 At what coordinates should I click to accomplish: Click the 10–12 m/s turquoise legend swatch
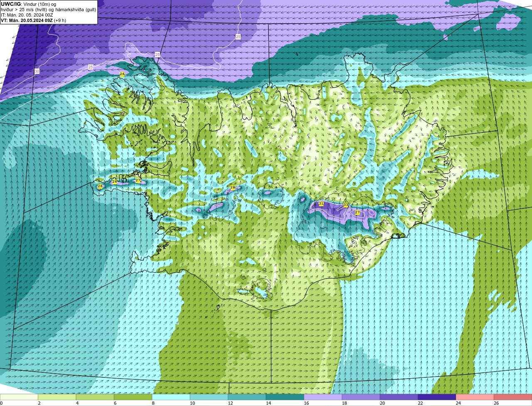coord(209,397)
